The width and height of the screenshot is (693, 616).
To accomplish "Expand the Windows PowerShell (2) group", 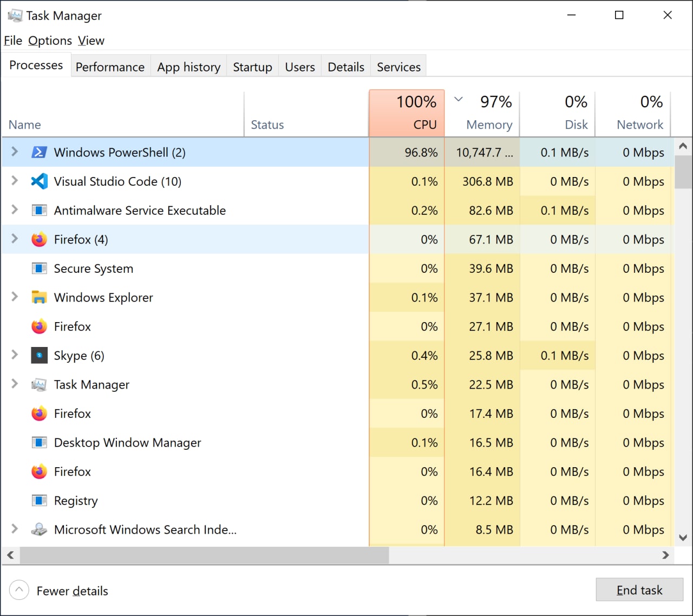I will pyautogui.click(x=15, y=152).
